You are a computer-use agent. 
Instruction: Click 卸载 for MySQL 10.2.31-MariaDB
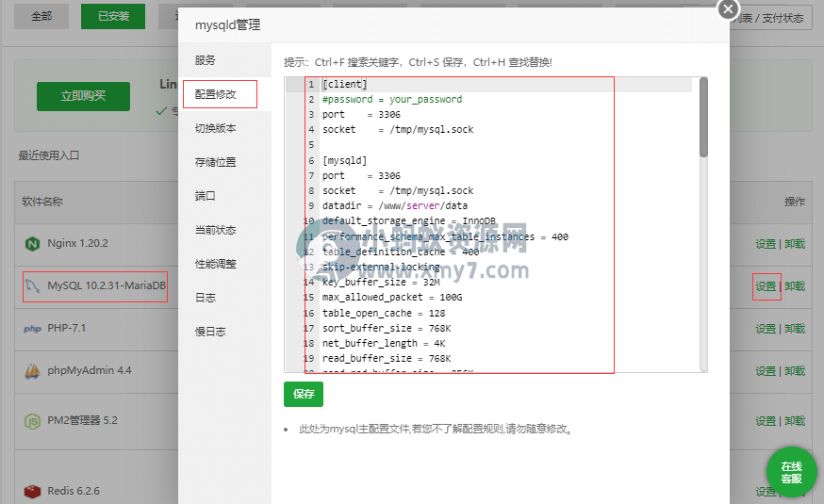pos(795,286)
